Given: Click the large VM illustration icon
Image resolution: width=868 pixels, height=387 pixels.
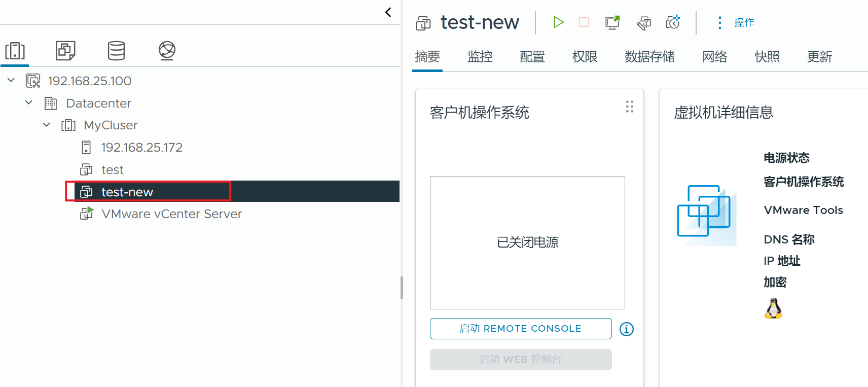Looking at the screenshot, I should tap(706, 215).
